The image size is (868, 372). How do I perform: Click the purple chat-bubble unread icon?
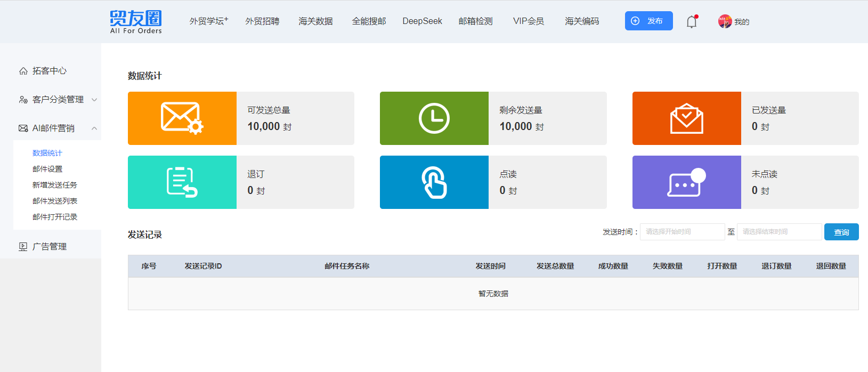[686, 182]
